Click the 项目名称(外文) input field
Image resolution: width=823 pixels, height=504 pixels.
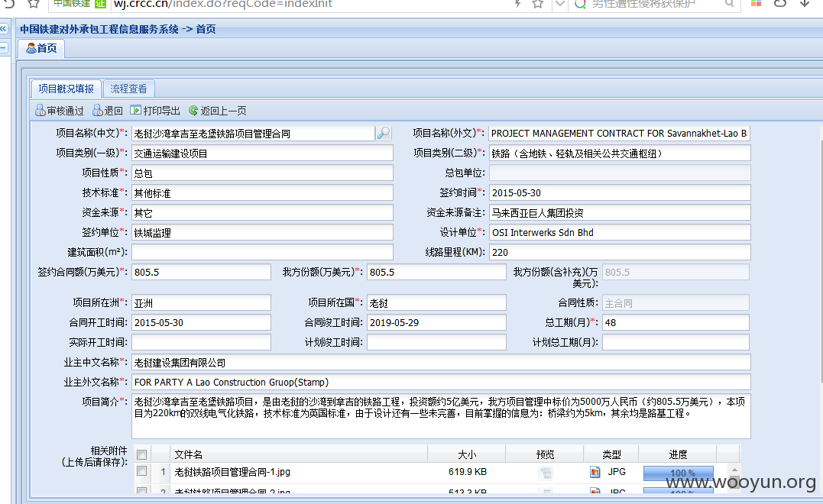(x=619, y=133)
